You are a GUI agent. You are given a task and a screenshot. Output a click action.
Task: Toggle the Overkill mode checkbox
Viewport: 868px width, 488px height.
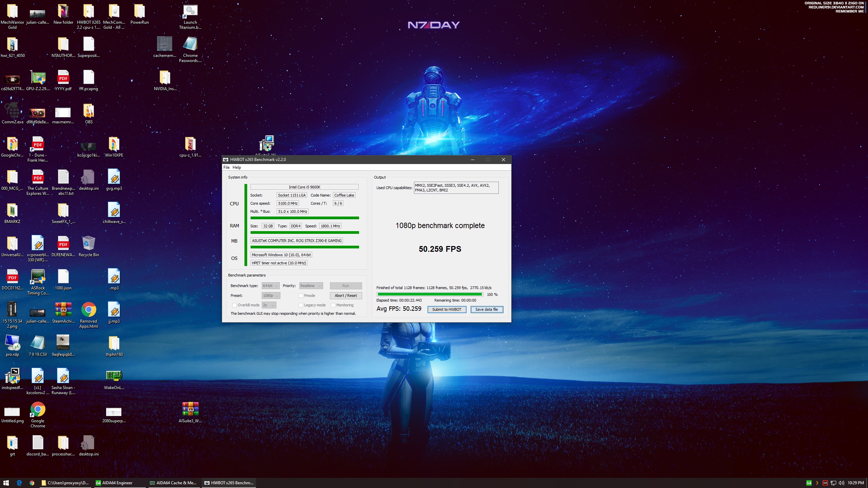pos(234,305)
